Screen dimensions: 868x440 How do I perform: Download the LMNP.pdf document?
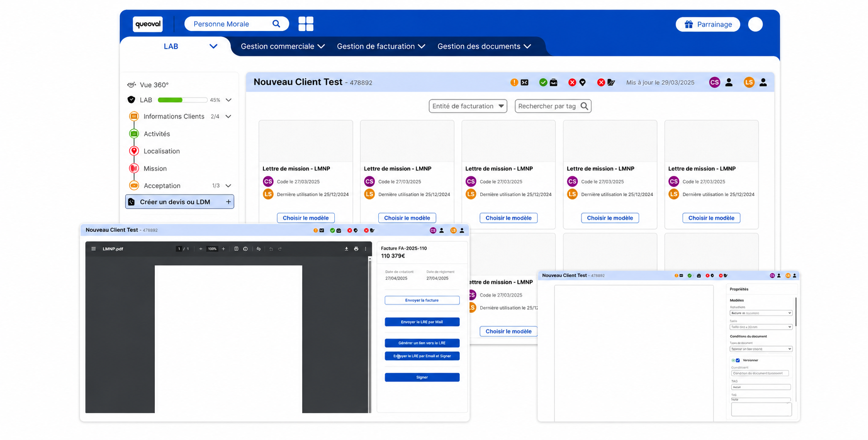tap(346, 249)
